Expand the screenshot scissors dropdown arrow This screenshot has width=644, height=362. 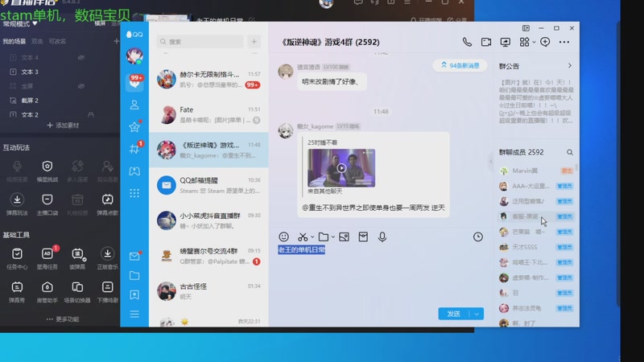point(312,237)
